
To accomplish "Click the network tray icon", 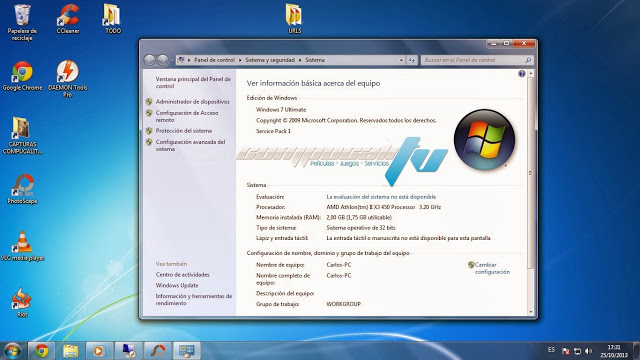I will [x=577, y=351].
